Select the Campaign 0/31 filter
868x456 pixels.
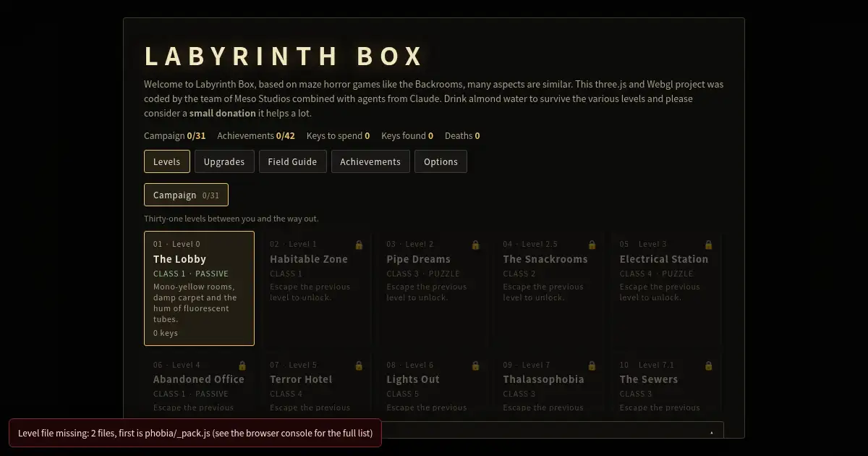186,195
